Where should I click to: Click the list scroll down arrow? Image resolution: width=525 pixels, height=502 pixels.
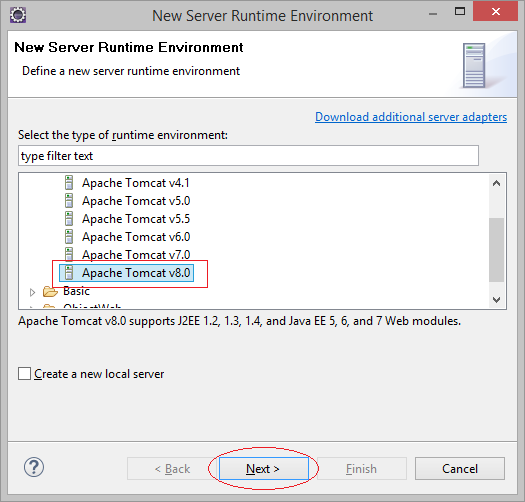[x=497, y=299]
